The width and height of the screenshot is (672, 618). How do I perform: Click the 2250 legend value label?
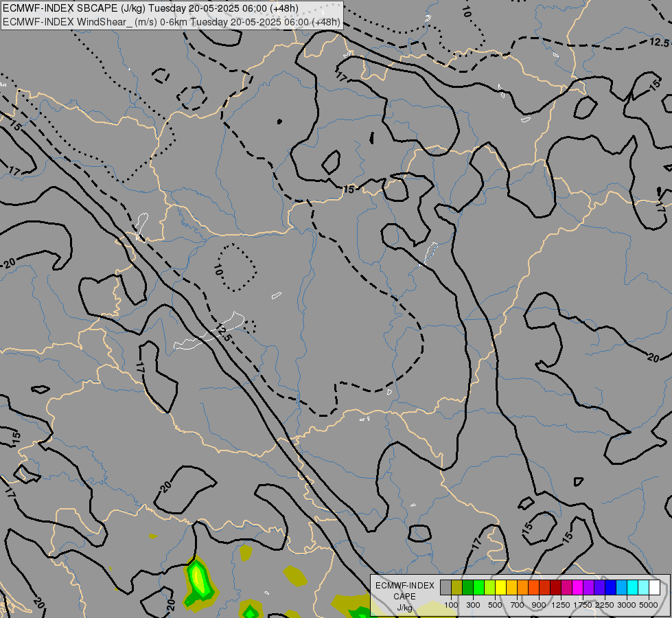605,605
